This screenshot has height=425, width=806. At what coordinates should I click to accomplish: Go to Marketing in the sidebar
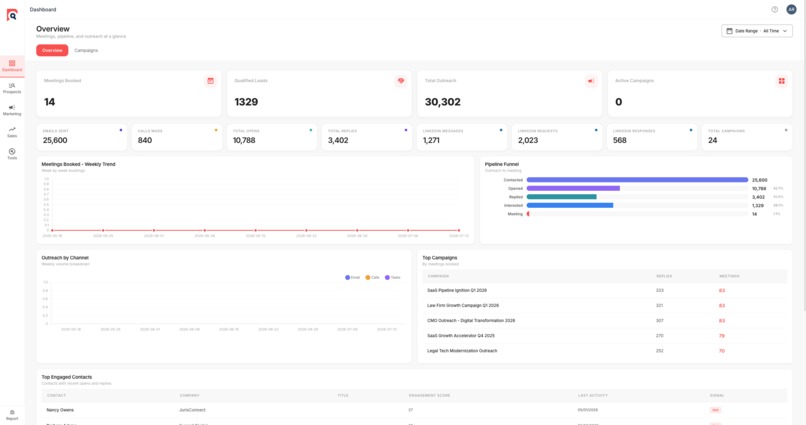coord(12,110)
